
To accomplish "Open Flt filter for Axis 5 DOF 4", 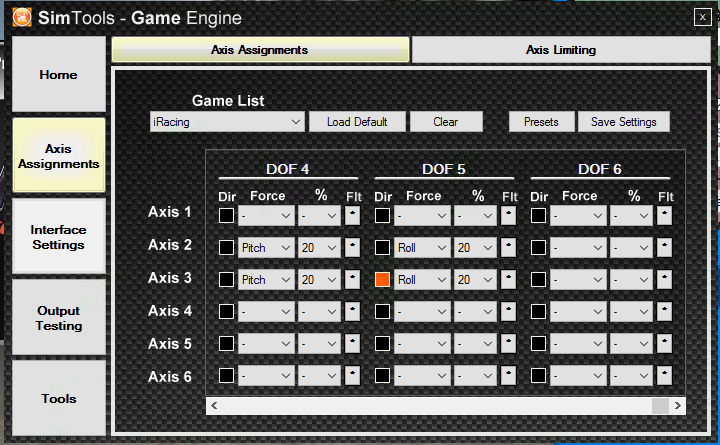I will (x=352, y=344).
